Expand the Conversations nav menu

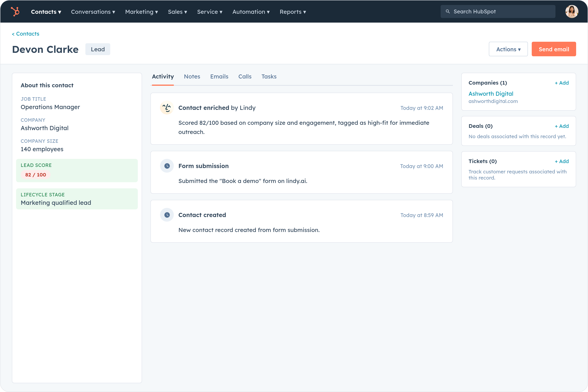[93, 12]
